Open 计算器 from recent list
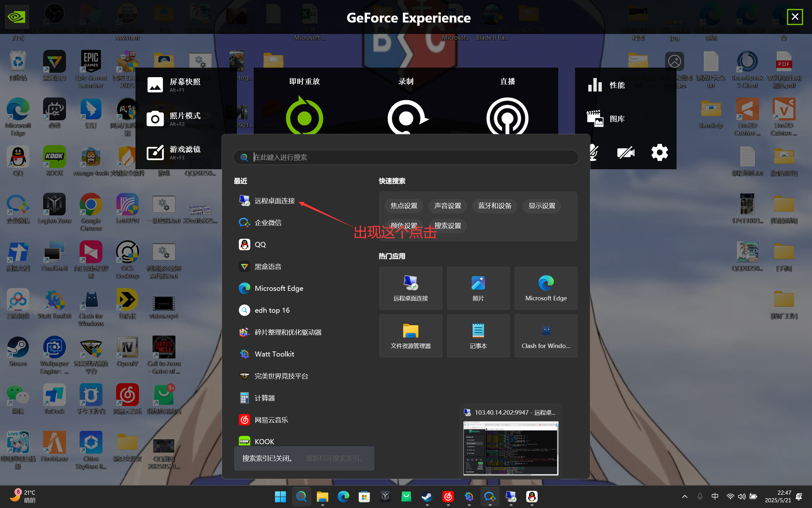812x508 pixels. (x=257, y=398)
